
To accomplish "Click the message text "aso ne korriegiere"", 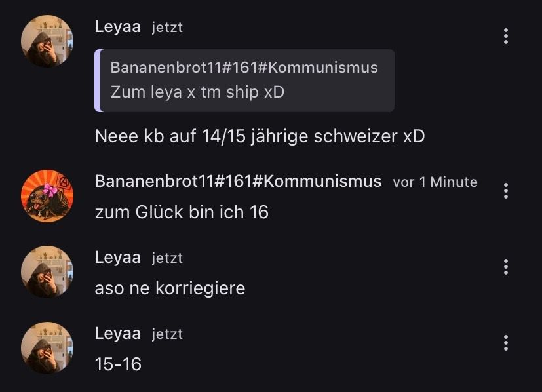I will 170,288.
